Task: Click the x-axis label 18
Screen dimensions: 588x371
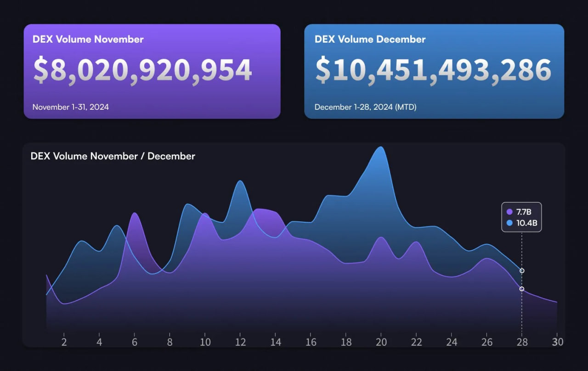Action: click(346, 342)
